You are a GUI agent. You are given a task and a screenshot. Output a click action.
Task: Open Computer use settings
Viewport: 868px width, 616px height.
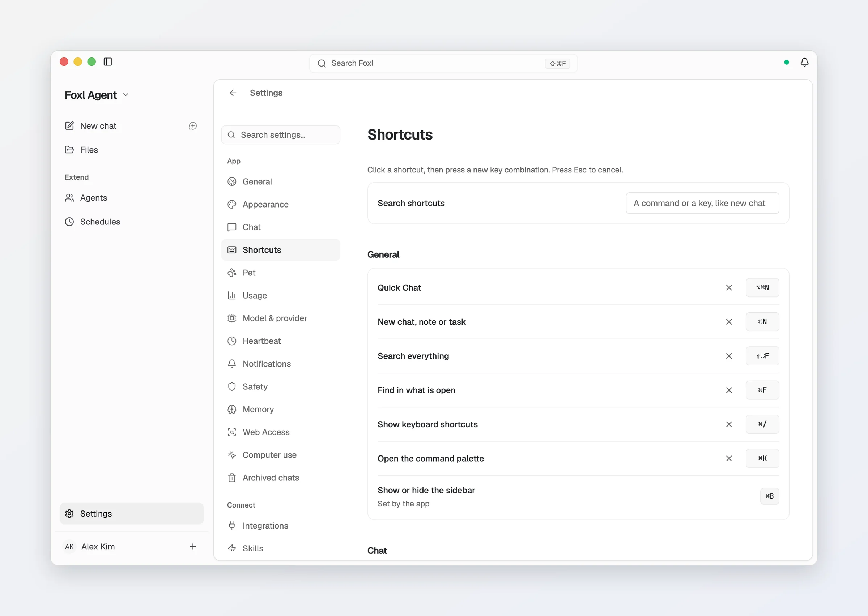click(280, 455)
